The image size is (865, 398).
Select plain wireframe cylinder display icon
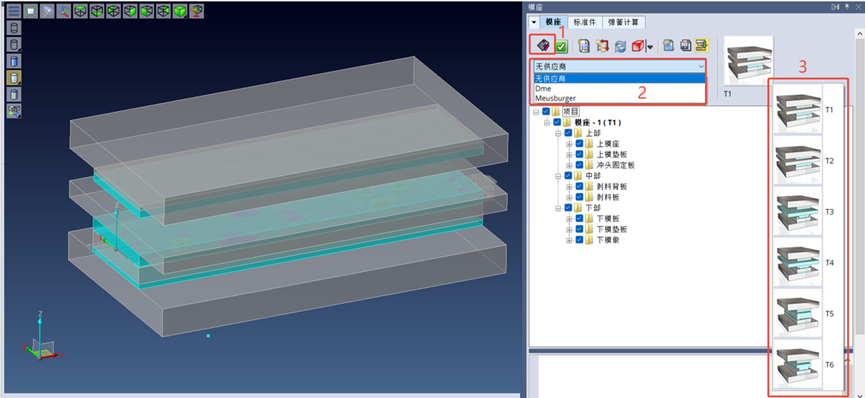[x=14, y=28]
